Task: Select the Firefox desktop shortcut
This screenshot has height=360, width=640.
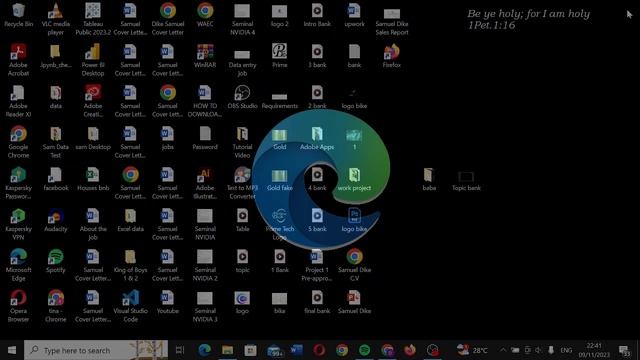Action: pos(391,56)
